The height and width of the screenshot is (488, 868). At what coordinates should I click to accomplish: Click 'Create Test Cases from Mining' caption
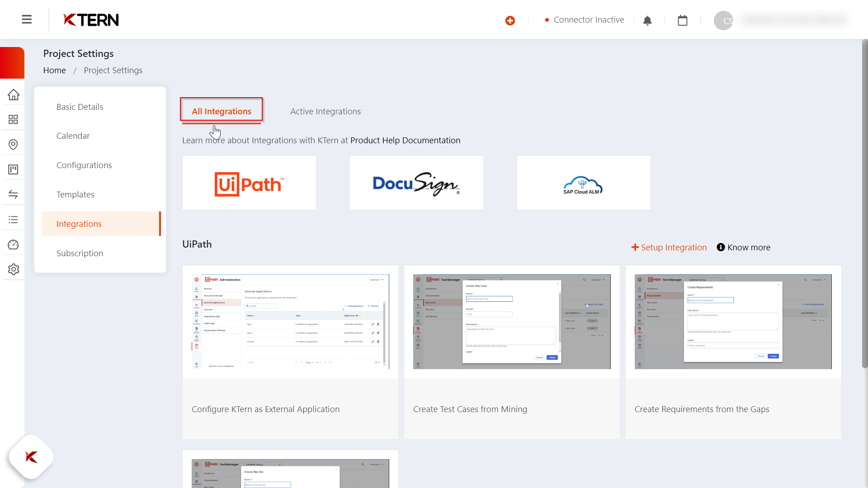pos(470,409)
